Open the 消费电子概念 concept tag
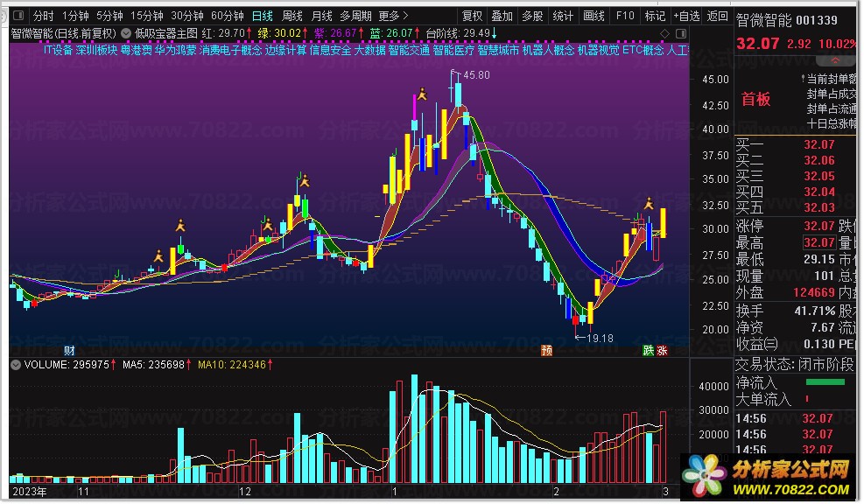Image resolution: width=864 pixels, height=504 pixels. 230,50
